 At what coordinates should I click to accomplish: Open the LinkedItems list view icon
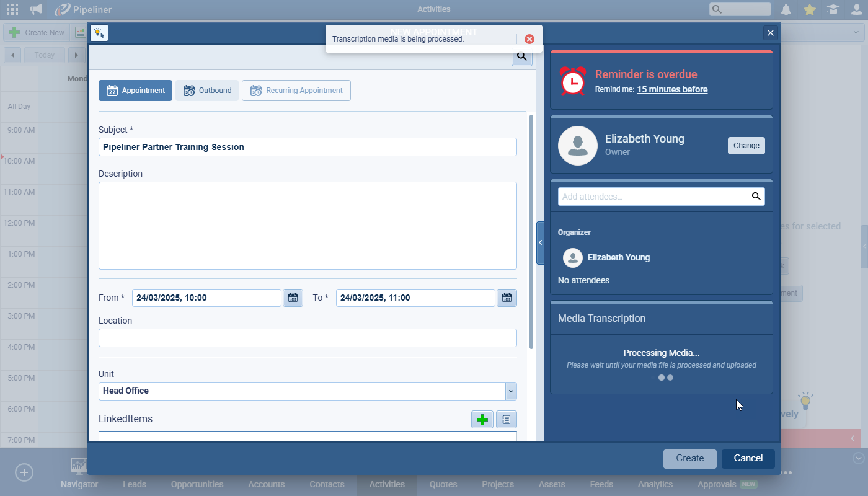tap(506, 420)
